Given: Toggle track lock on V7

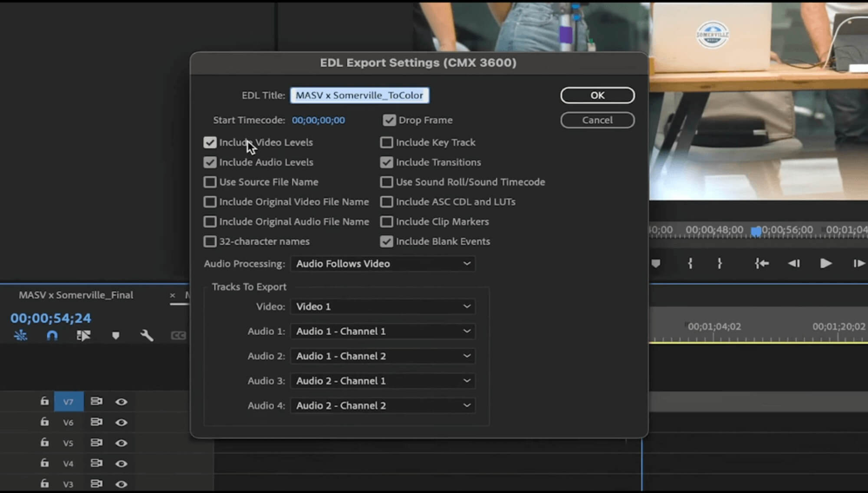Looking at the screenshot, I should pyautogui.click(x=44, y=401).
